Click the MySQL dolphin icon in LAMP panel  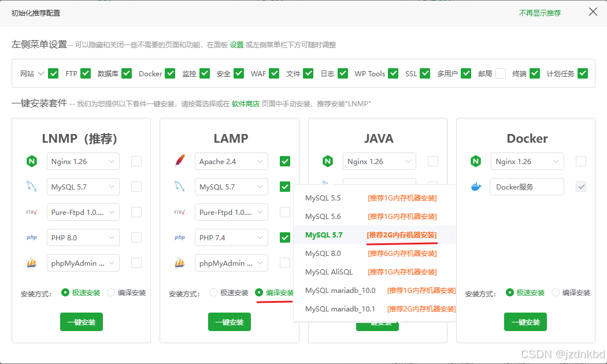[x=180, y=187]
